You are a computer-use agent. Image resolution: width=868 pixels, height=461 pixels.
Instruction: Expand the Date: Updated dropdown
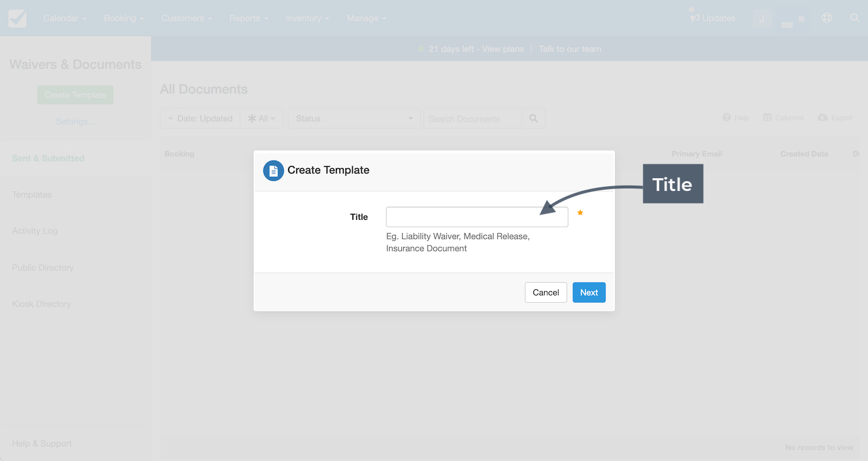(x=201, y=118)
